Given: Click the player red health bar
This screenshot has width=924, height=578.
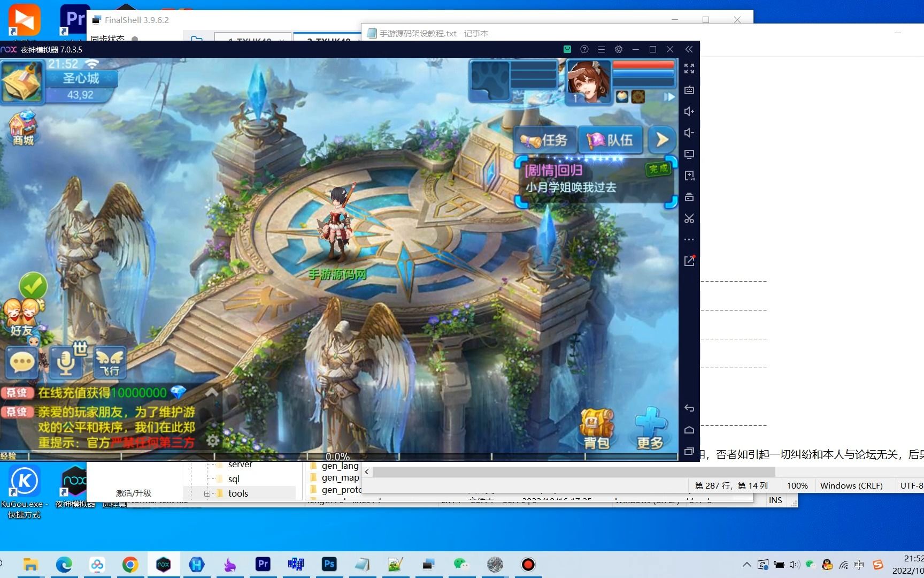Looking at the screenshot, I should pyautogui.click(x=643, y=65).
